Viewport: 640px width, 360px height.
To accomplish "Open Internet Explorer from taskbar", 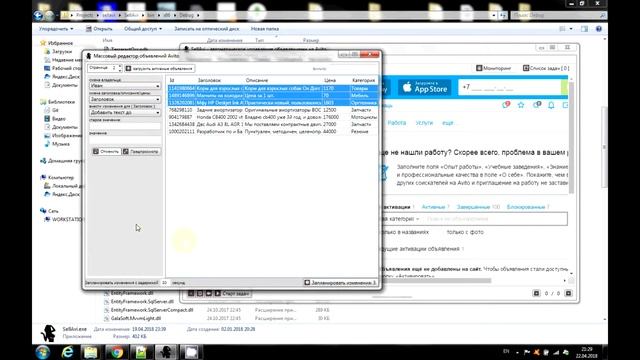I will (67, 352).
